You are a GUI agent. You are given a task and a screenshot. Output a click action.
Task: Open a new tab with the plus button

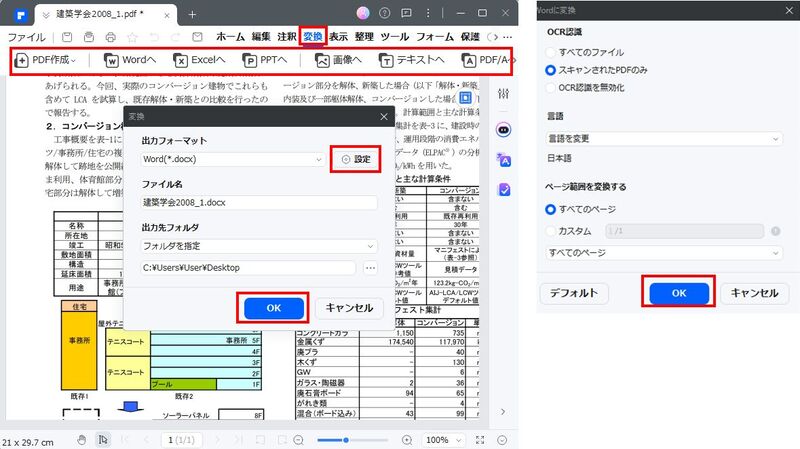click(192, 15)
